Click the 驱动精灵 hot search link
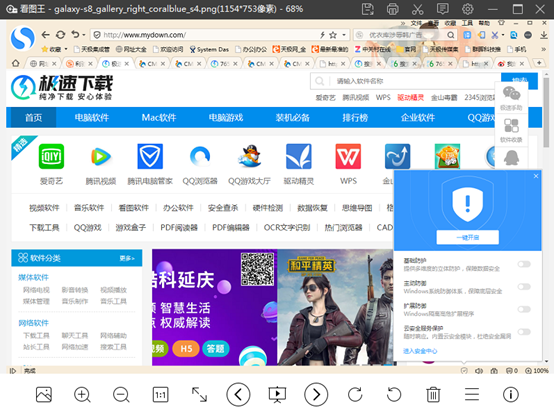The height and width of the screenshot is (414, 554). (x=410, y=97)
